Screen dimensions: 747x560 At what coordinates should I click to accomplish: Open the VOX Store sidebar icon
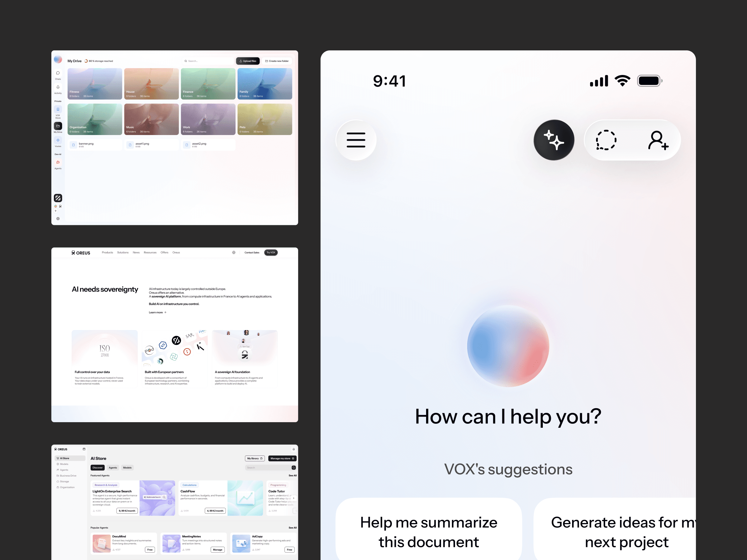click(x=58, y=110)
